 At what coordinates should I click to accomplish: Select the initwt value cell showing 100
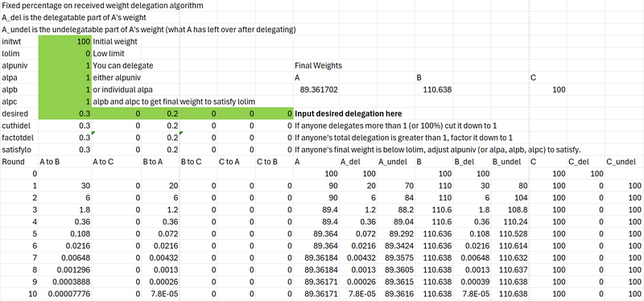(65, 42)
